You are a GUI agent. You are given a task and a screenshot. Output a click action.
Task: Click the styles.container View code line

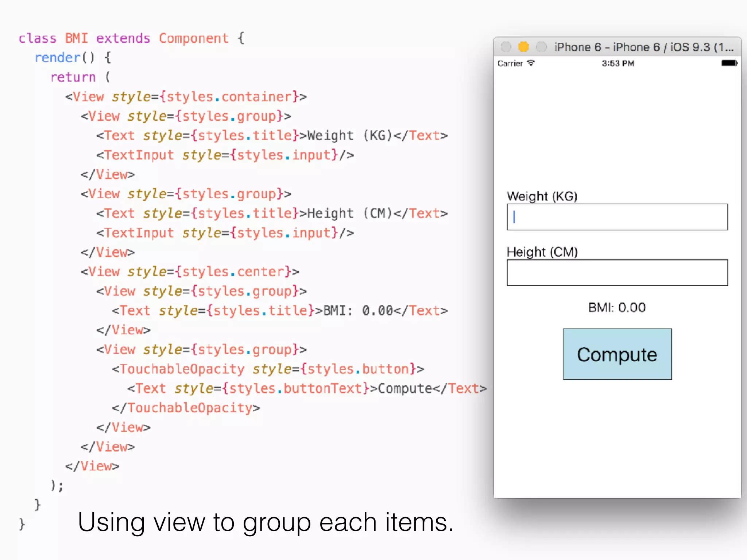[186, 97]
